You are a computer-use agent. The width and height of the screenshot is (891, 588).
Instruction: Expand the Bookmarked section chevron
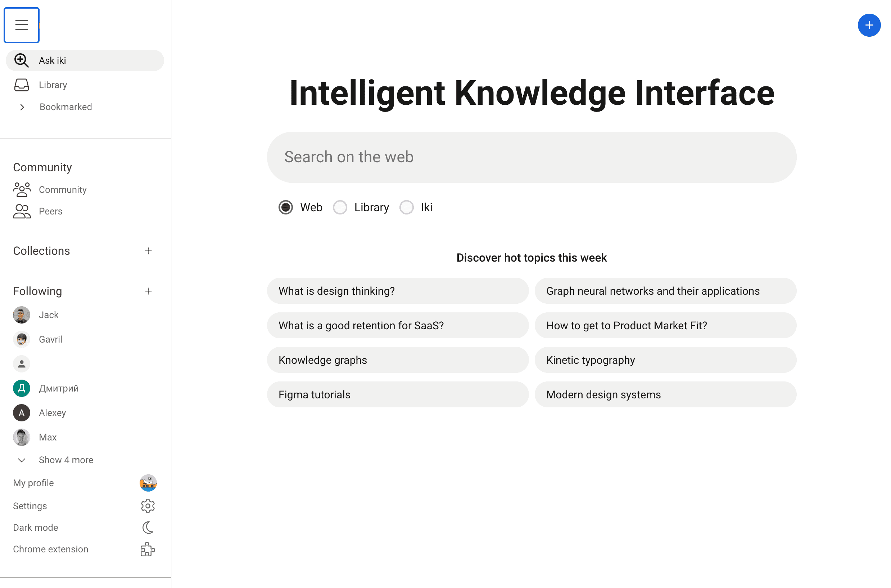(22, 107)
